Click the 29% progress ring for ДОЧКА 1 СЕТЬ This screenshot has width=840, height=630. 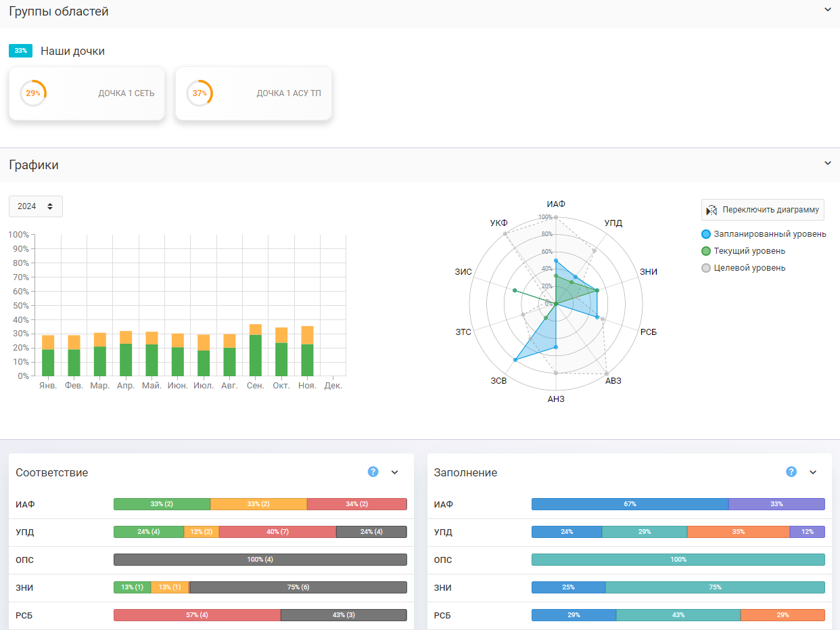(x=33, y=93)
